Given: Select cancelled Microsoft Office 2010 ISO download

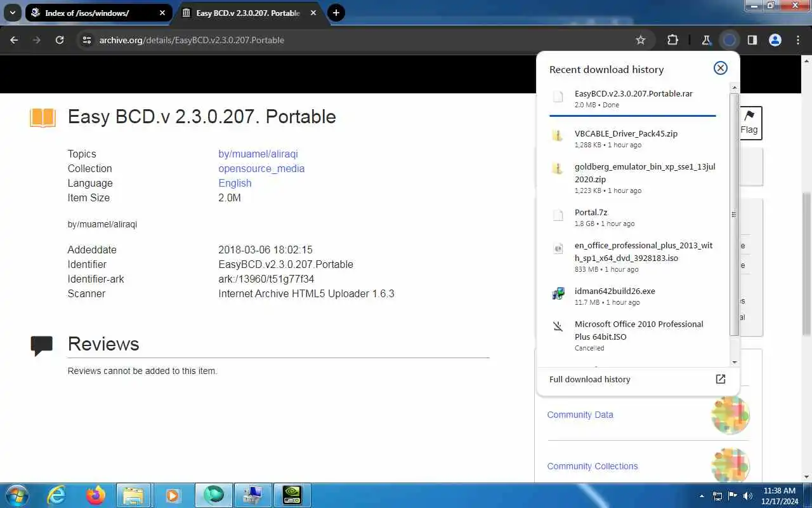Looking at the screenshot, I should [634, 336].
